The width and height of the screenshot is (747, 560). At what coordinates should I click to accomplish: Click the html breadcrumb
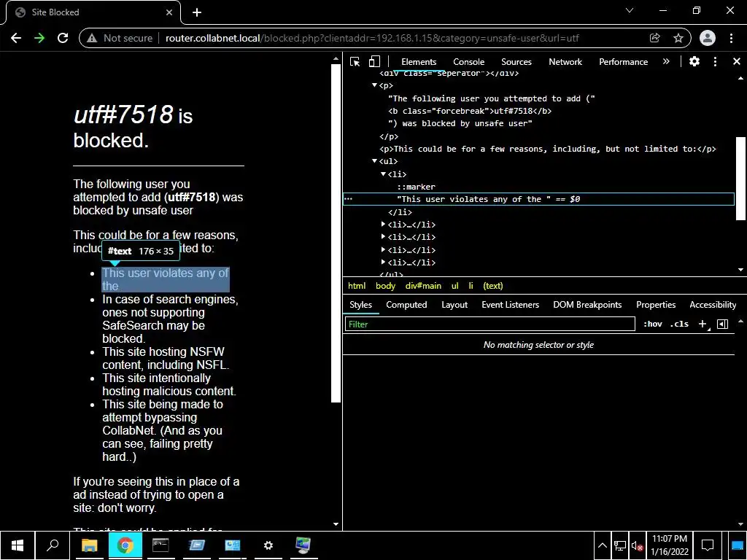coord(357,286)
